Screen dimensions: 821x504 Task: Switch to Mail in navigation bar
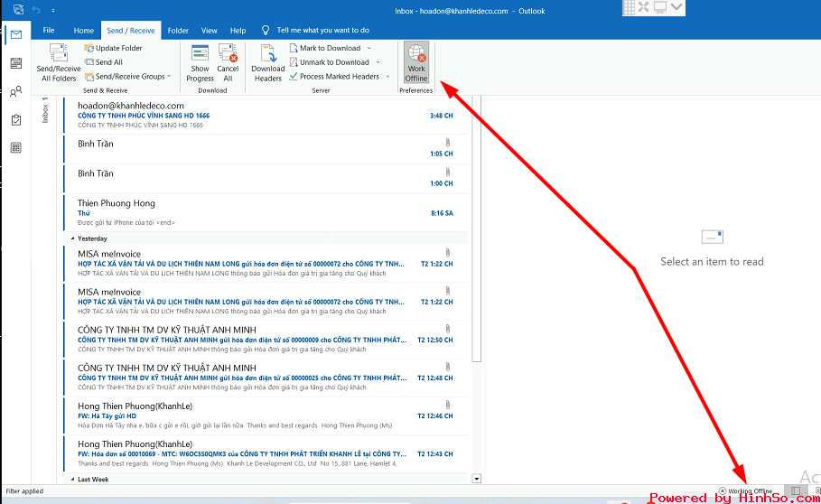click(x=16, y=34)
